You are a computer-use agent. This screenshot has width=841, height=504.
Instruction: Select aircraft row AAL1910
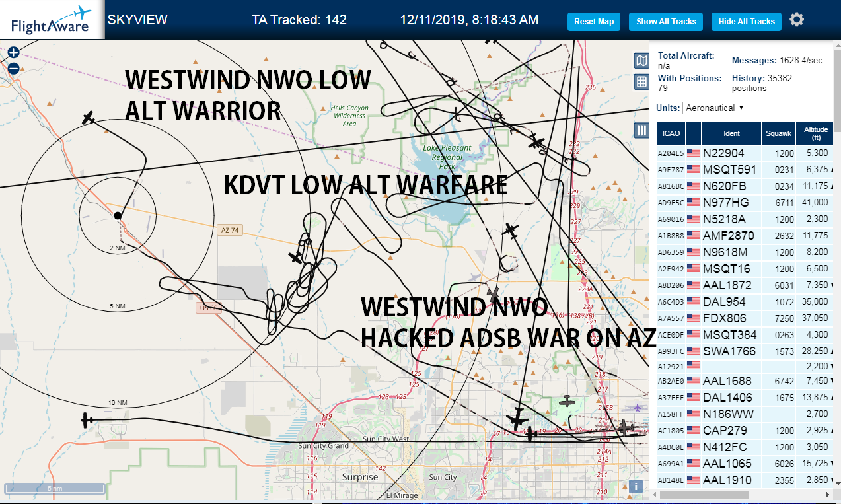(x=746, y=480)
